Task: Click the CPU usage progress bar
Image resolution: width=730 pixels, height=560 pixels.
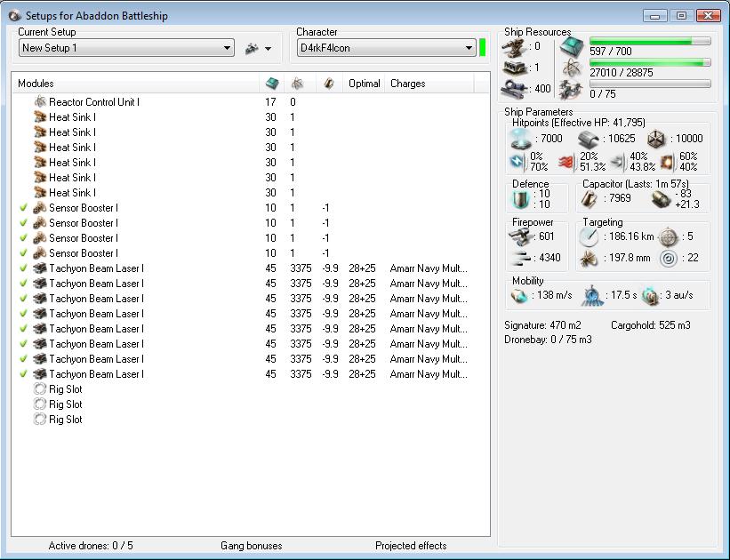Action: click(x=650, y=41)
